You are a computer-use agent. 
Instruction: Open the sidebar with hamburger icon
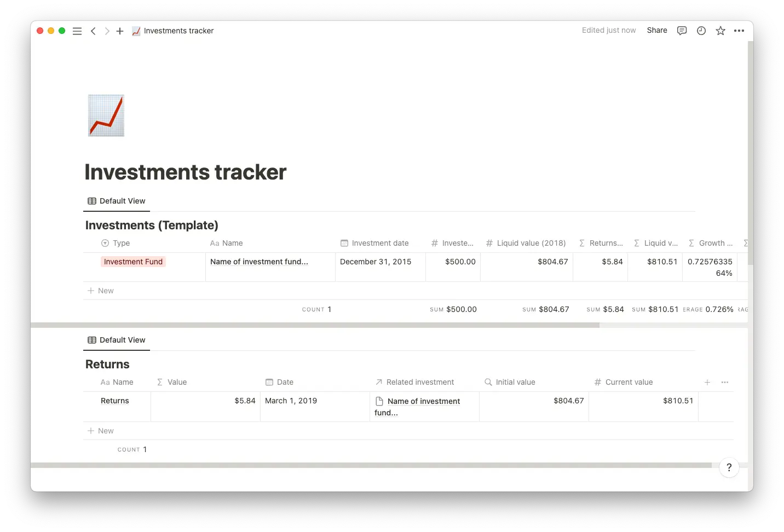click(x=77, y=31)
